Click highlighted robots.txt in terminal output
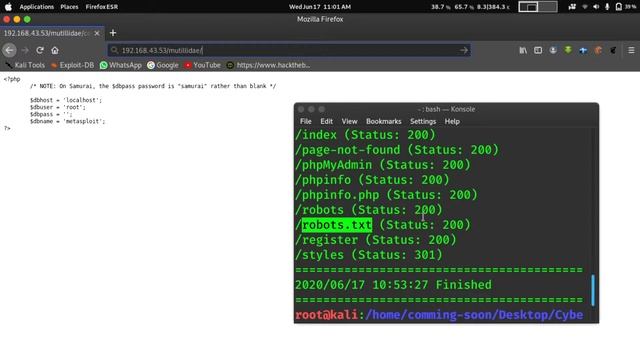This screenshot has height=360, width=640. click(x=337, y=225)
